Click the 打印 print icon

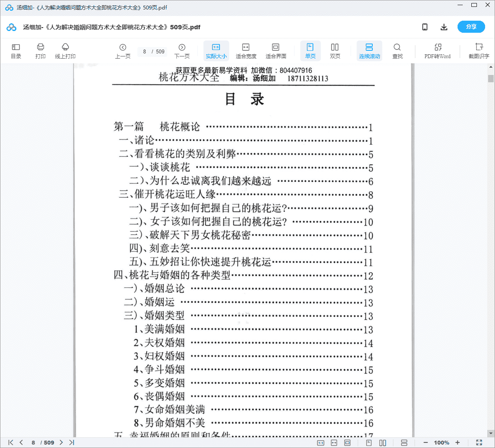coord(40,51)
